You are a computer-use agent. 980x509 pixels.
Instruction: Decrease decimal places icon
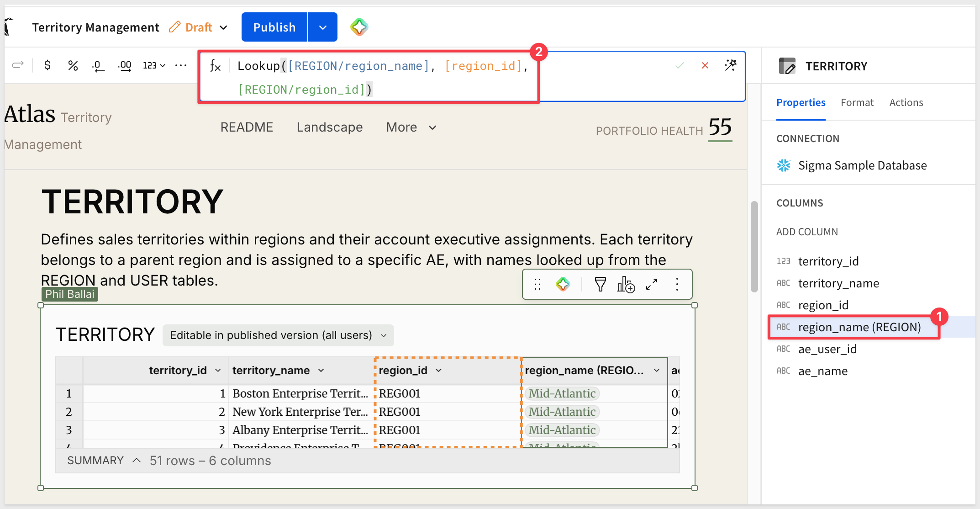point(98,66)
